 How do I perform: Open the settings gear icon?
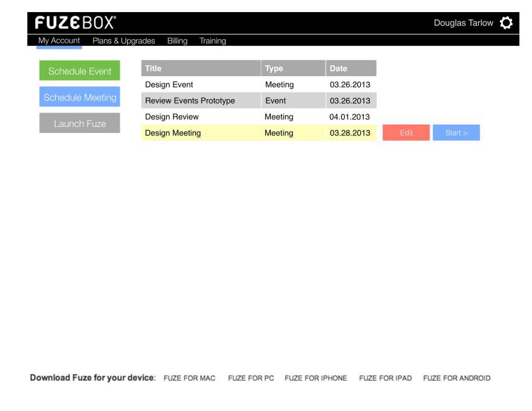[x=506, y=23]
